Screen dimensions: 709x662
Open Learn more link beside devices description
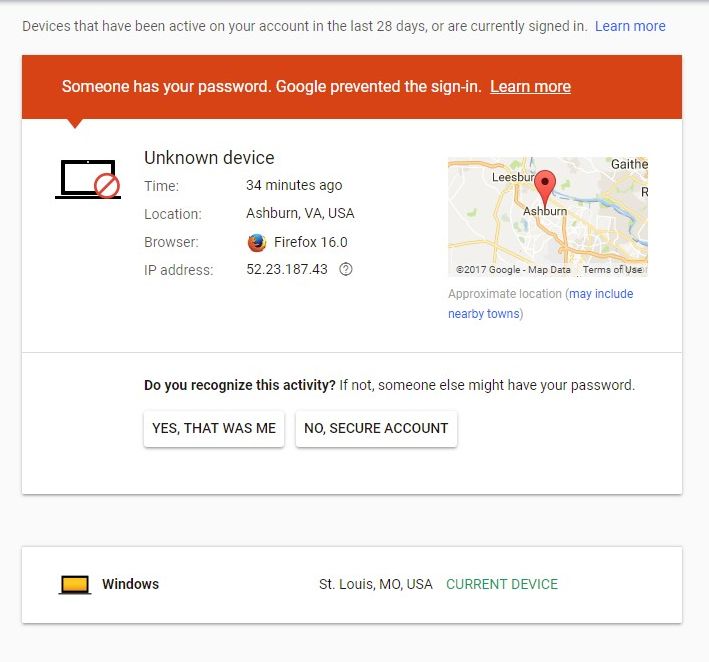630,26
